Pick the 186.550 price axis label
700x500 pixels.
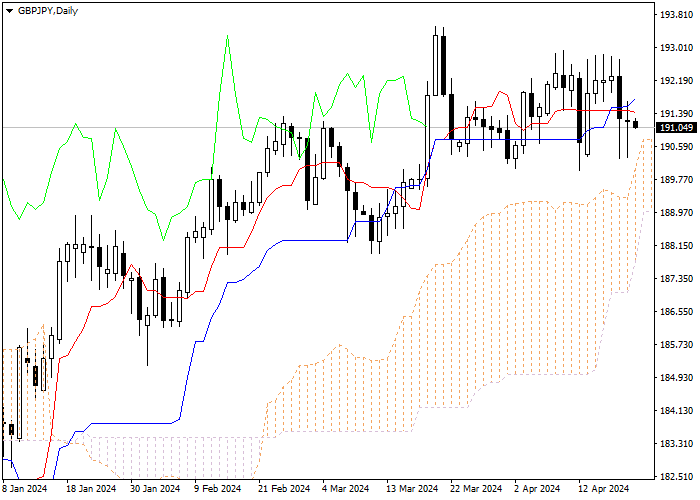pos(676,312)
